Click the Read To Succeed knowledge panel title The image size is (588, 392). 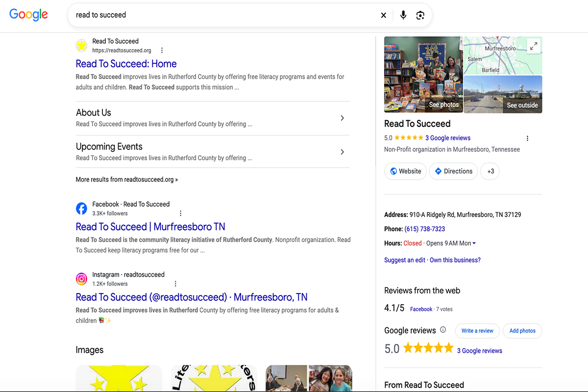point(417,124)
